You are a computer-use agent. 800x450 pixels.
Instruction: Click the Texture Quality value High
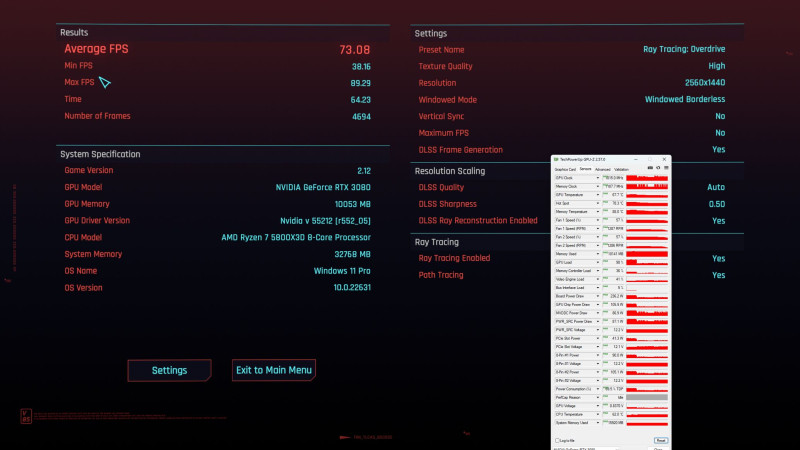point(717,66)
